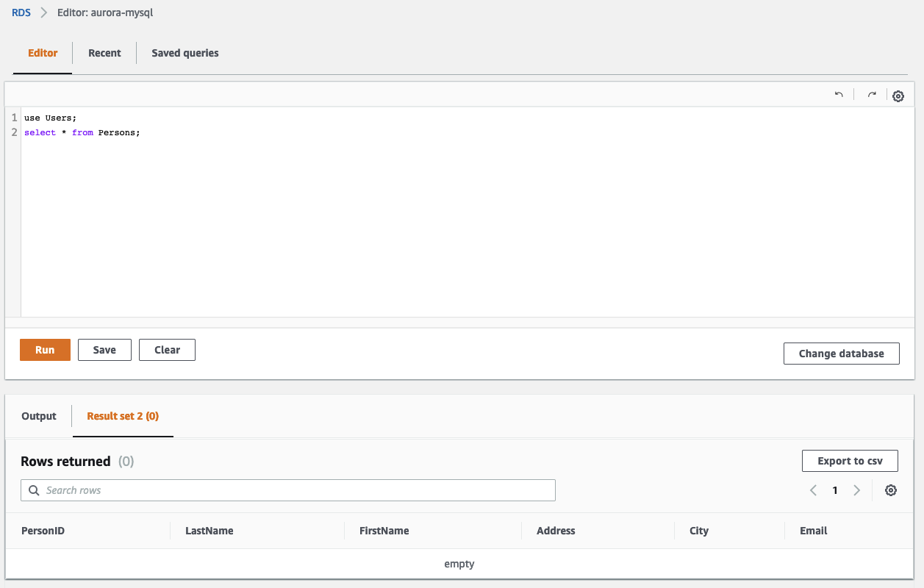Click the Change database button
Image resolution: width=924 pixels, height=588 pixels.
[x=841, y=354]
